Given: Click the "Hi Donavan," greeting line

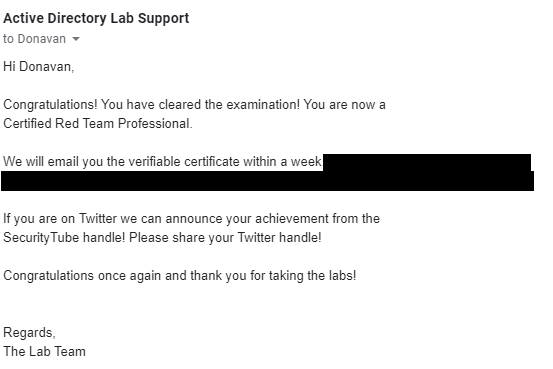Looking at the screenshot, I should click(39, 66).
